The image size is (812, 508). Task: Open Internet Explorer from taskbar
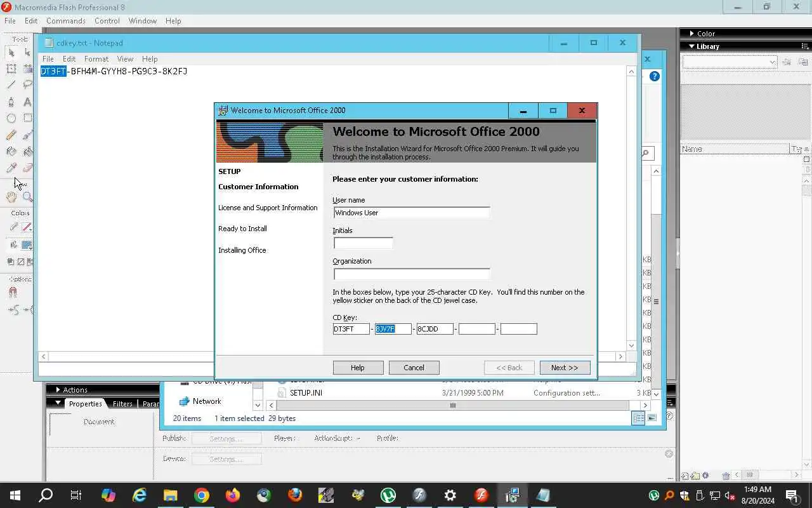point(139,495)
